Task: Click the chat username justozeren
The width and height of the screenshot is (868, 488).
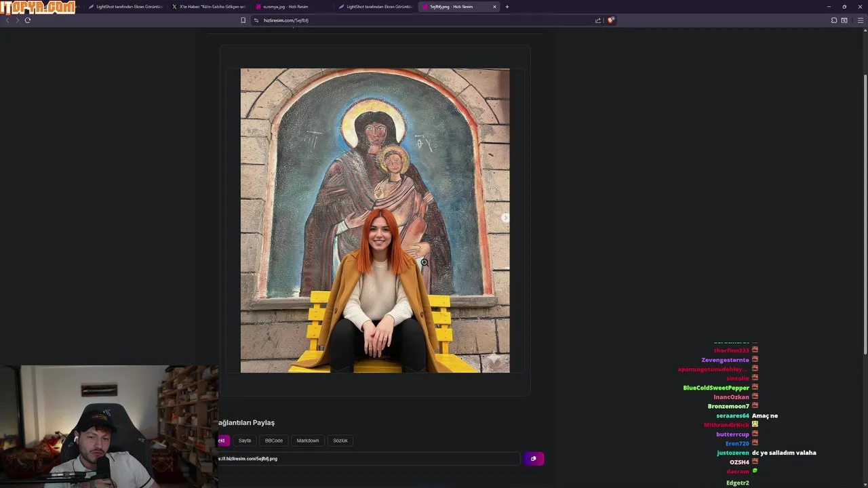Action: click(733, 453)
